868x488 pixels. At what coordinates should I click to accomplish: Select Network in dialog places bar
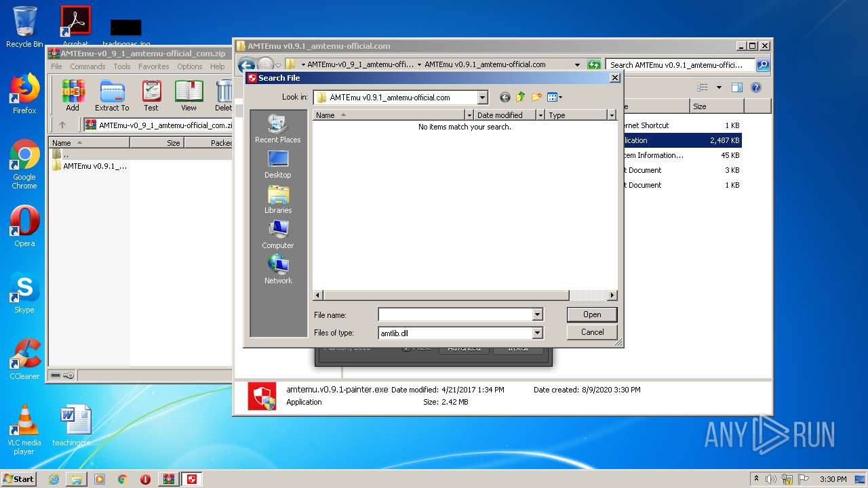[x=278, y=270]
